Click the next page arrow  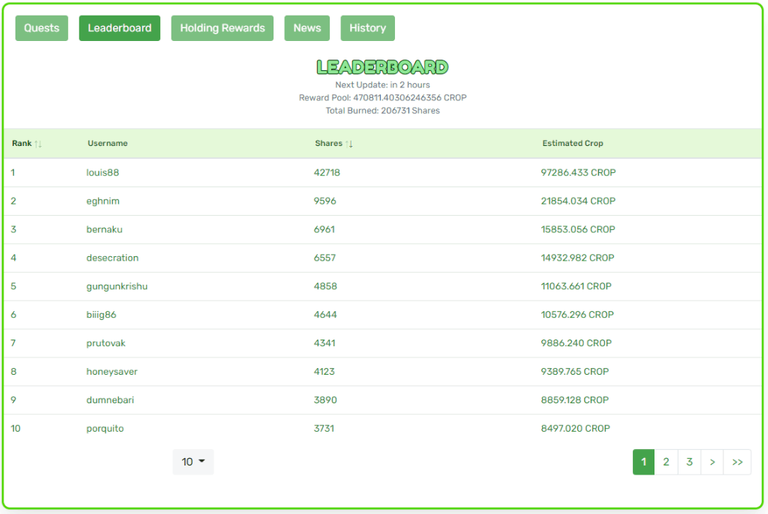tap(712, 462)
